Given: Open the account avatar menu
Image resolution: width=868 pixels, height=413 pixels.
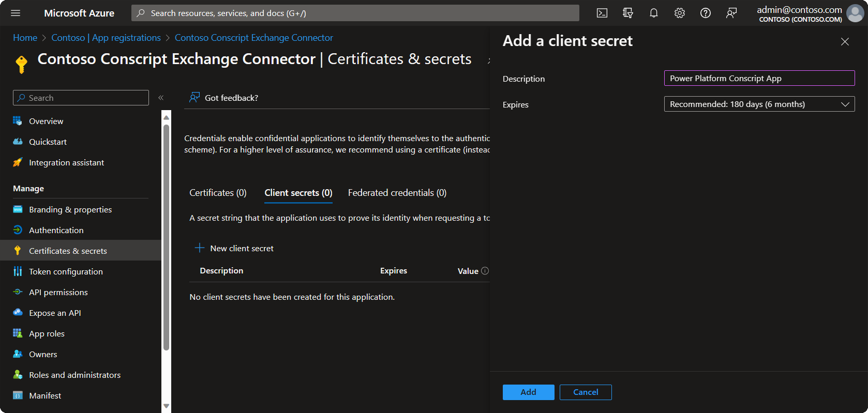Looking at the screenshot, I should click(x=855, y=13).
